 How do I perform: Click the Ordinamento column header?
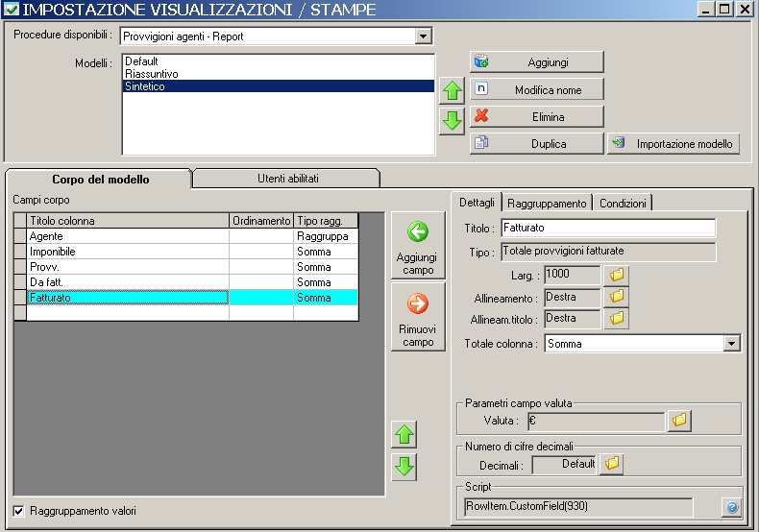tap(261, 221)
